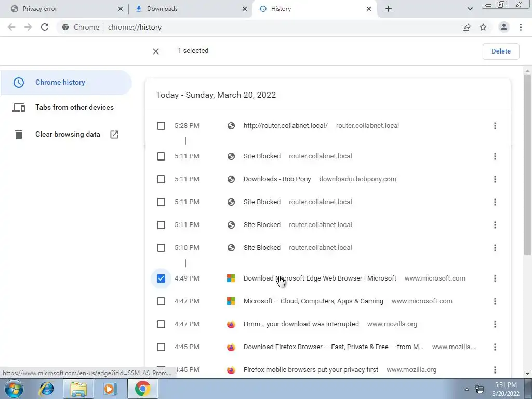Close the Privacy error tab
532x399 pixels.
tap(121, 9)
